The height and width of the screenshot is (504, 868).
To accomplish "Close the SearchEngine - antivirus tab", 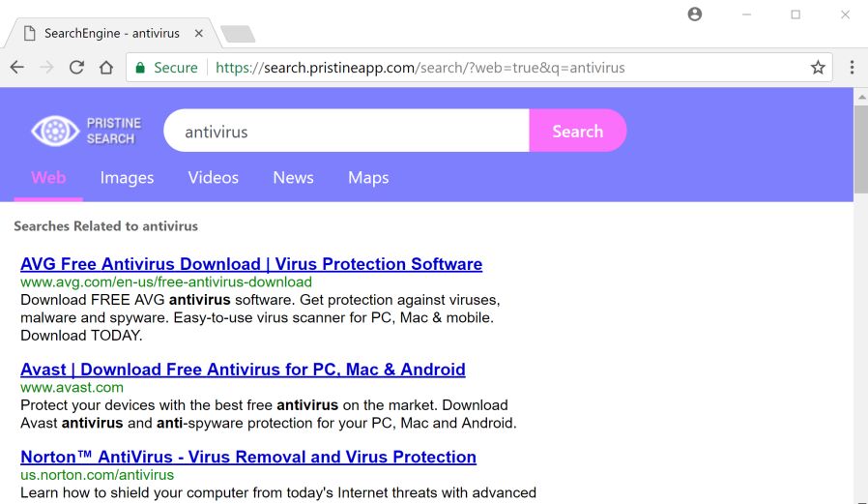I will [199, 33].
